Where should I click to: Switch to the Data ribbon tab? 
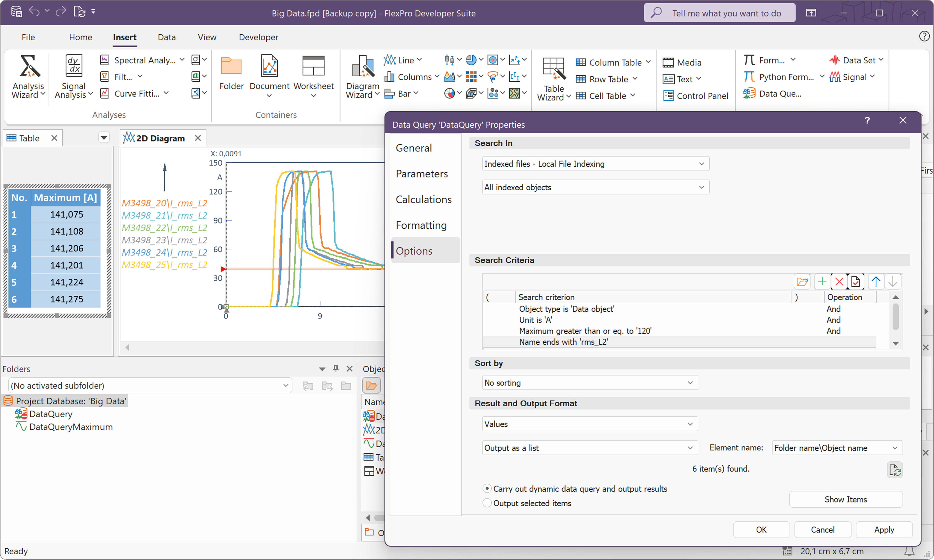(x=166, y=37)
